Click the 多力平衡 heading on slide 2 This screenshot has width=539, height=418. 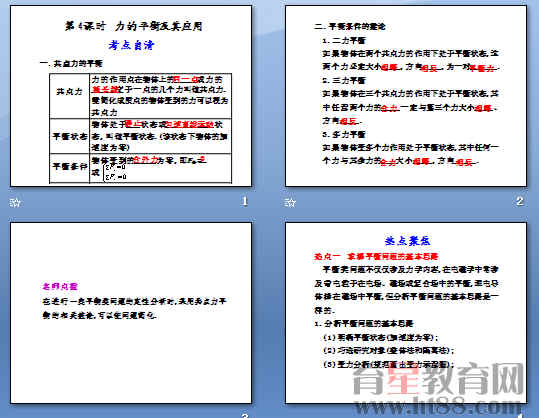(344, 134)
